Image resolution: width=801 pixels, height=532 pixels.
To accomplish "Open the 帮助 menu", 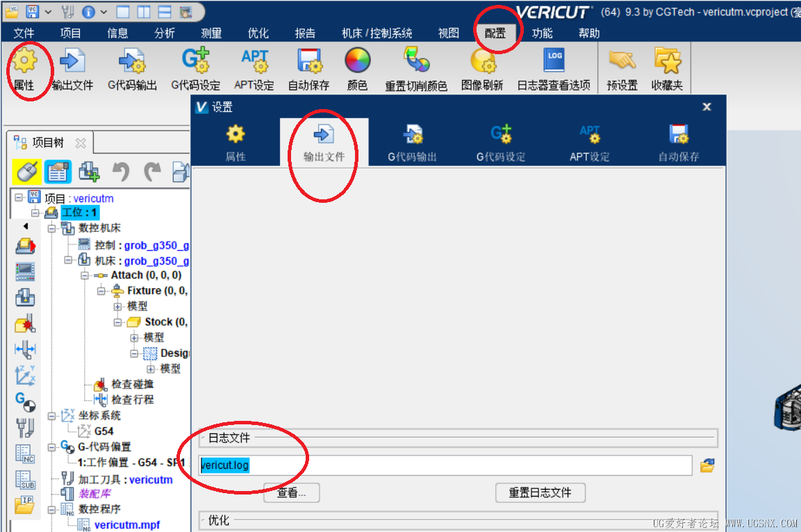I will pos(589,33).
